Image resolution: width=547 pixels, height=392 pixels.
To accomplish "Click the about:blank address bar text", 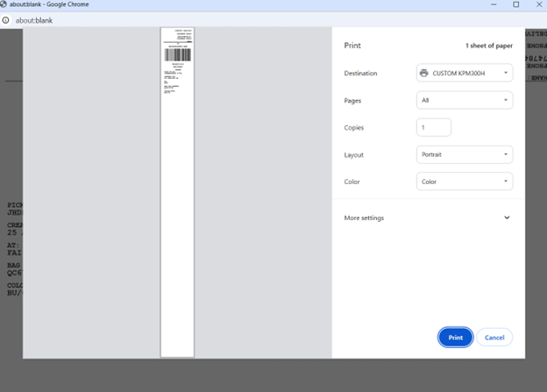I will (x=34, y=19).
